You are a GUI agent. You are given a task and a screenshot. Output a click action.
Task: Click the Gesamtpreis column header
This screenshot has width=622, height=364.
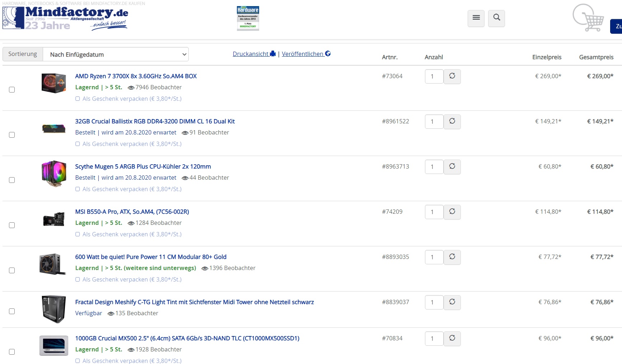[x=596, y=57]
